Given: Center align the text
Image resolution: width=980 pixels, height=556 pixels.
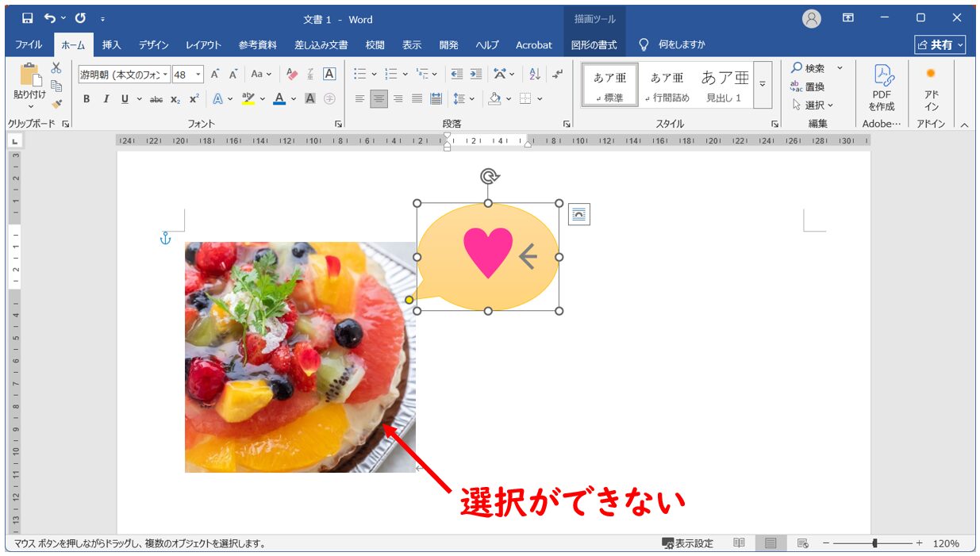Looking at the screenshot, I should point(379,99).
